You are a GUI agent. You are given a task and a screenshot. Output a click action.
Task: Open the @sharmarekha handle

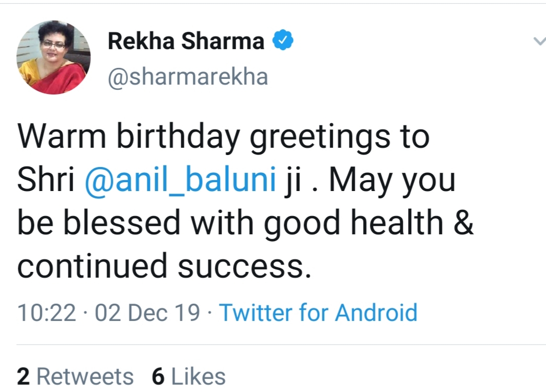pyautogui.click(x=188, y=77)
